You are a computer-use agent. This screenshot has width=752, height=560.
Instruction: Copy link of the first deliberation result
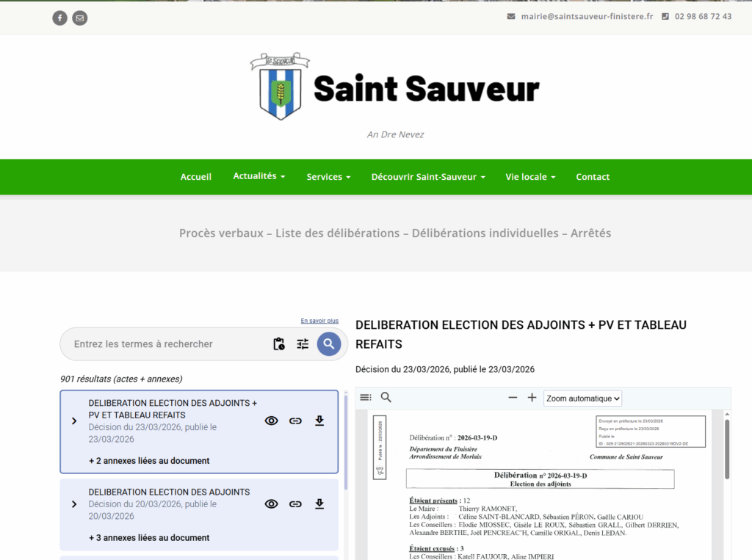(x=295, y=421)
